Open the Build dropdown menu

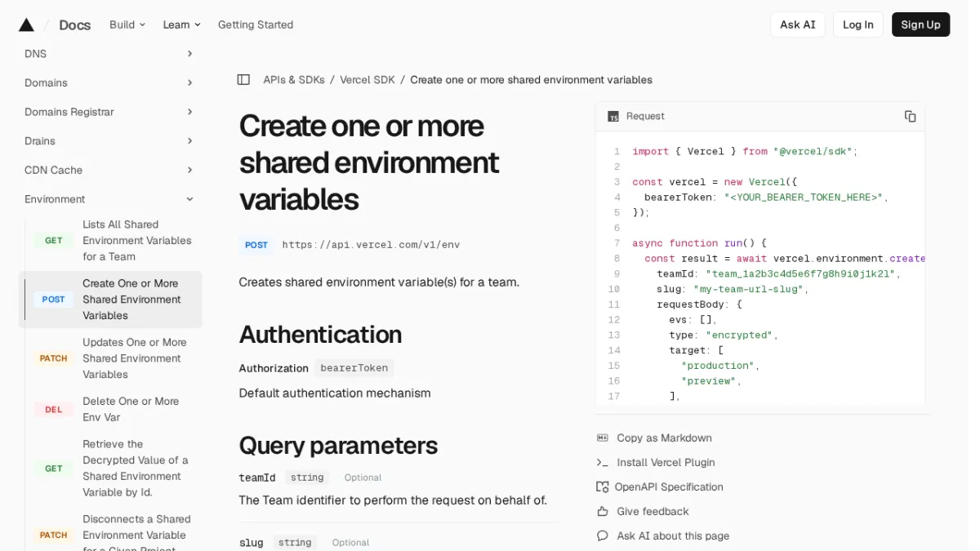point(127,24)
